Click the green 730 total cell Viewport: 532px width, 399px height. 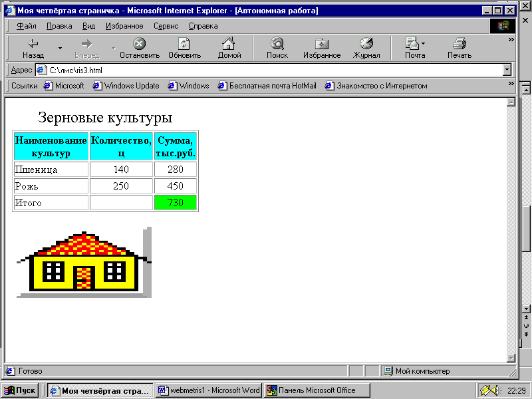(x=176, y=203)
